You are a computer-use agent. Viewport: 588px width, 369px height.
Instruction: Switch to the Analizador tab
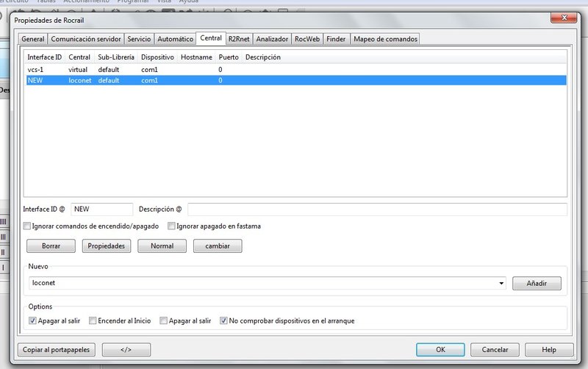point(272,39)
